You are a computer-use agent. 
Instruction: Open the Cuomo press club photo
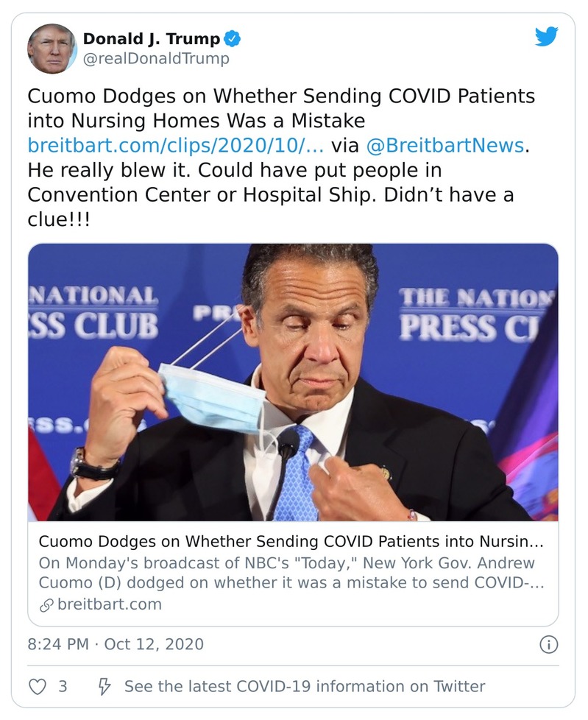pyautogui.click(x=293, y=382)
